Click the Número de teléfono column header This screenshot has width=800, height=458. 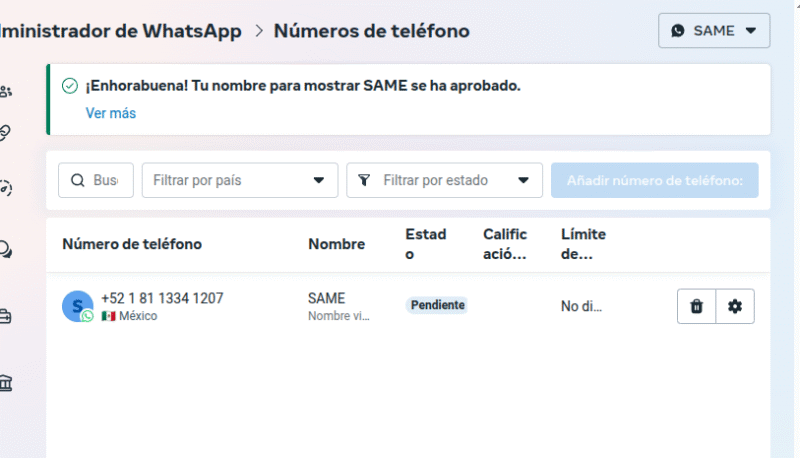[x=132, y=244]
